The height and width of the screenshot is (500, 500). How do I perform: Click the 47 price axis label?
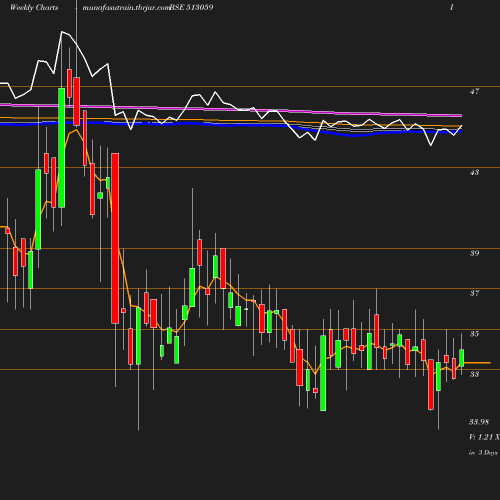point(475,91)
